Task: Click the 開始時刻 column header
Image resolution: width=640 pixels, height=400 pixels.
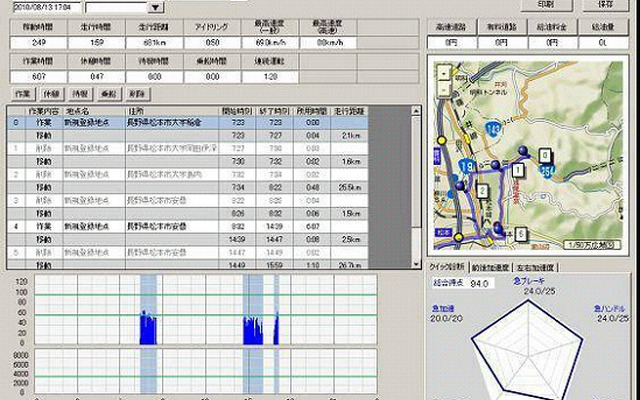Action: pos(237,111)
